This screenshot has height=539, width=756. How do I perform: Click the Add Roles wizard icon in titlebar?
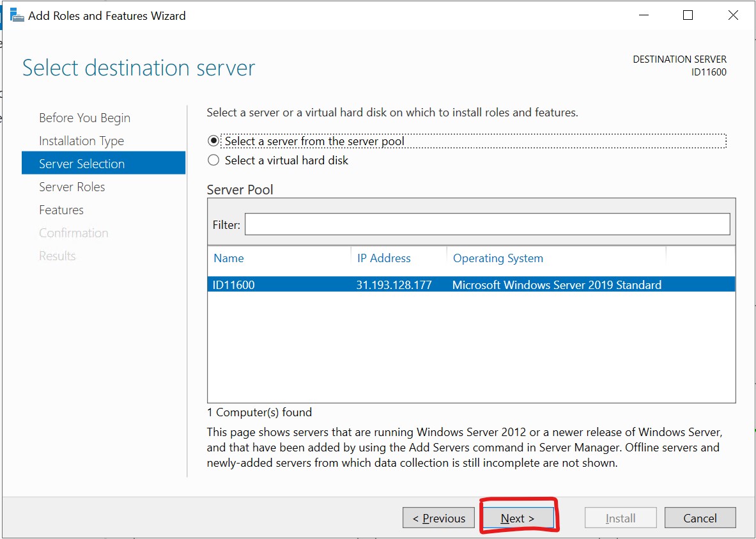click(x=18, y=15)
